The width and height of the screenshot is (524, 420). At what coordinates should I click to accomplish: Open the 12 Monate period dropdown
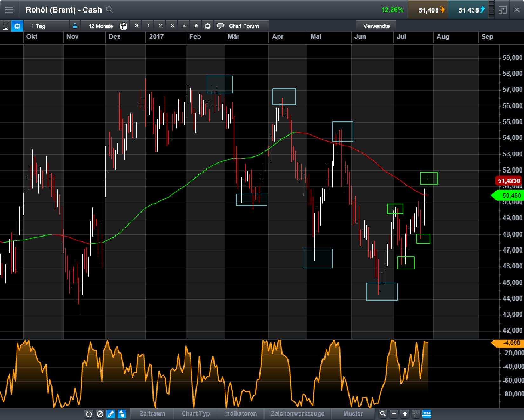[x=100, y=26]
